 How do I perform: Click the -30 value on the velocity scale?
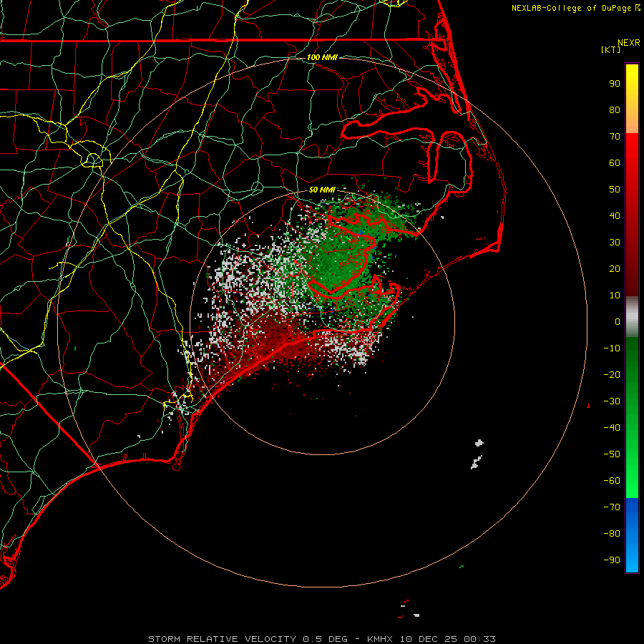pos(612,401)
